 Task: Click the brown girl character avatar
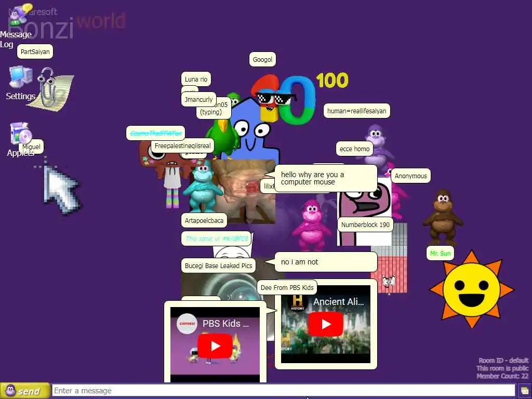(x=166, y=176)
